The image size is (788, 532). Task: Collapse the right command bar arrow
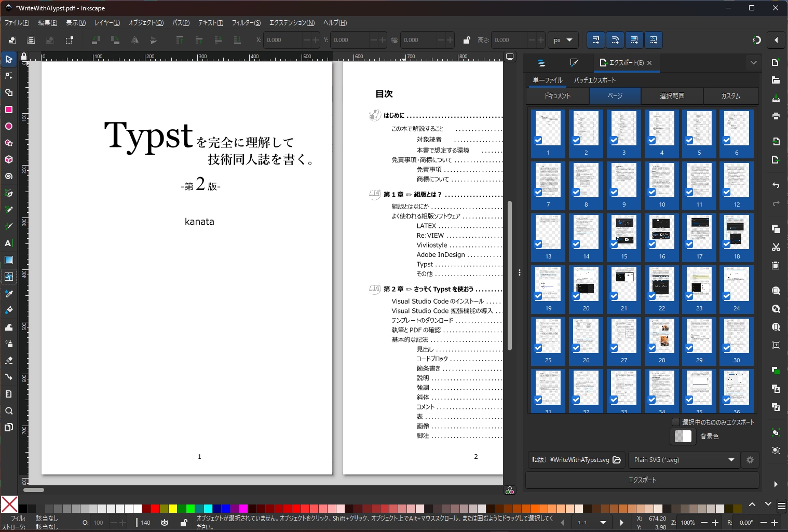coord(776,40)
